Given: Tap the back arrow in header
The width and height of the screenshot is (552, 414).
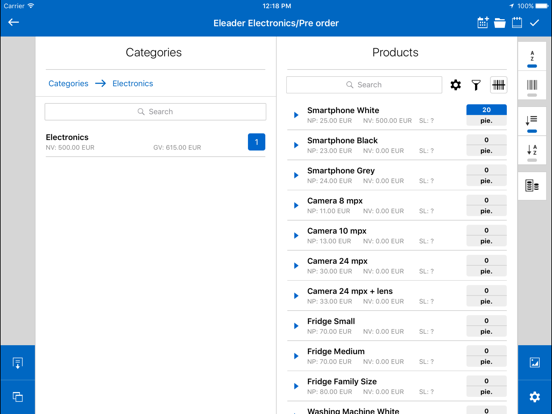Looking at the screenshot, I should pyautogui.click(x=13, y=23).
